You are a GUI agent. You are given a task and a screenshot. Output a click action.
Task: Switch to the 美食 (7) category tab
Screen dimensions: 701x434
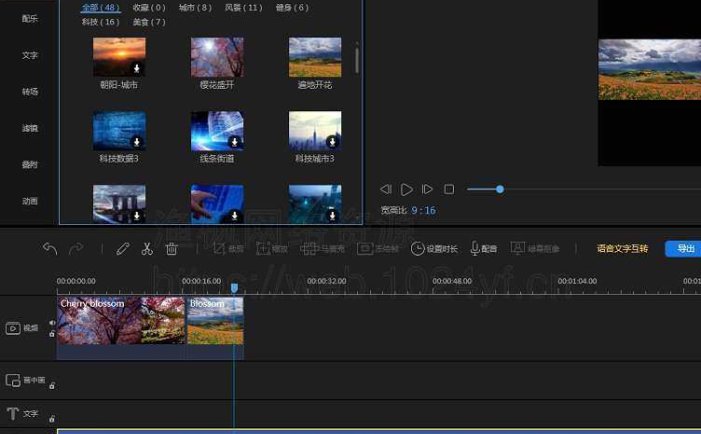(x=149, y=22)
